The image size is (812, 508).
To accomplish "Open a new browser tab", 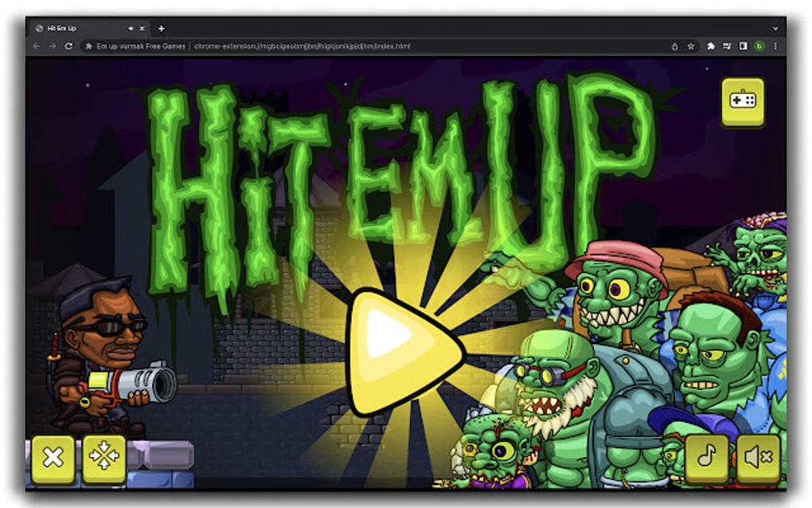I will point(162,28).
